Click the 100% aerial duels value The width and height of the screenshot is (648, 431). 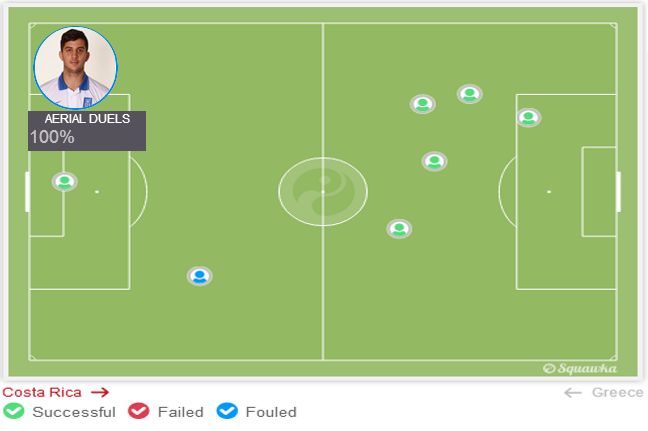[52, 137]
